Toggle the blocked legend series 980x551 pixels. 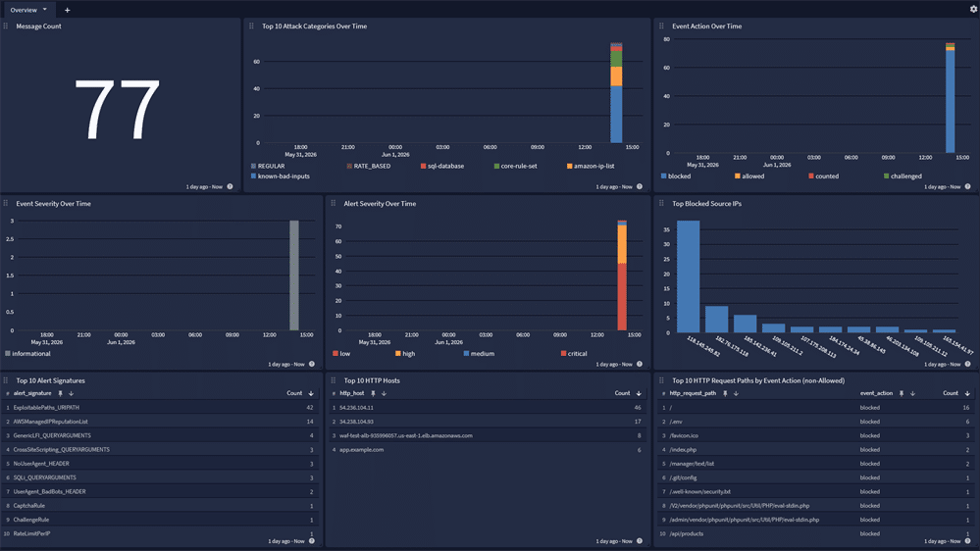(676, 176)
